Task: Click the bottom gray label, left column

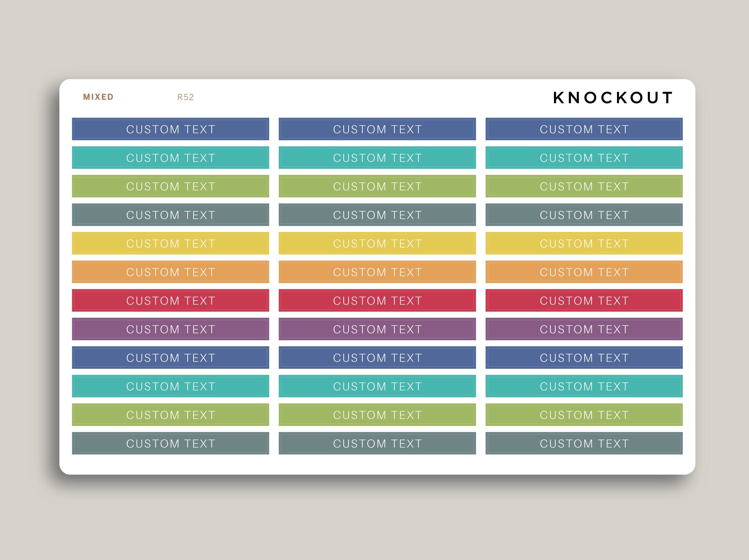Action: (x=170, y=443)
